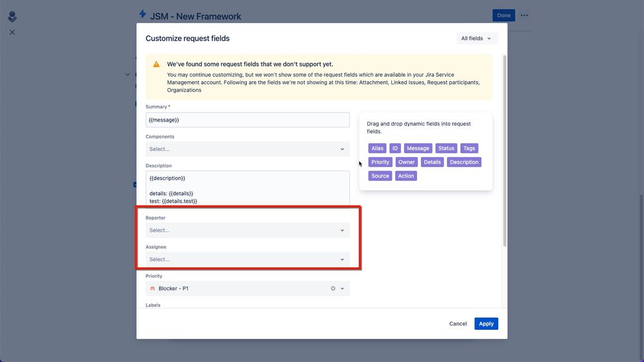Viewport: 644px width, 362px height.
Task: Select the Source dynamic field tag
Action: tap(380, 176)
